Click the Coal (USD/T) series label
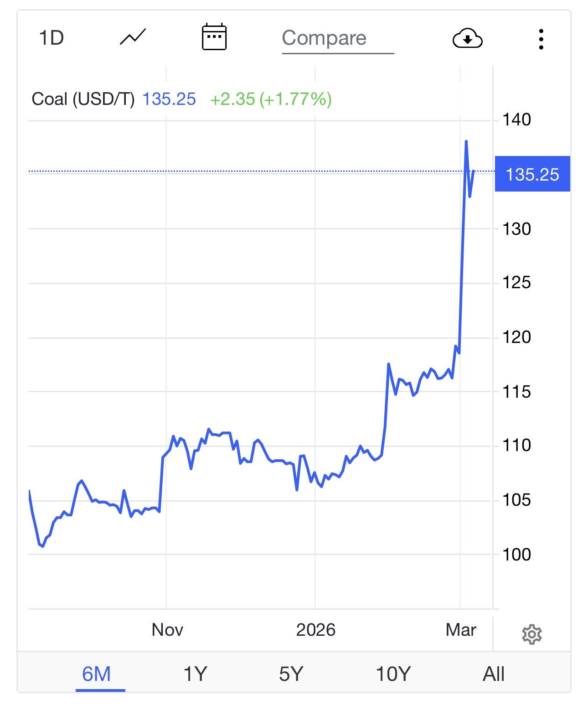Screen dimensions: 588x711 (83, 99)
